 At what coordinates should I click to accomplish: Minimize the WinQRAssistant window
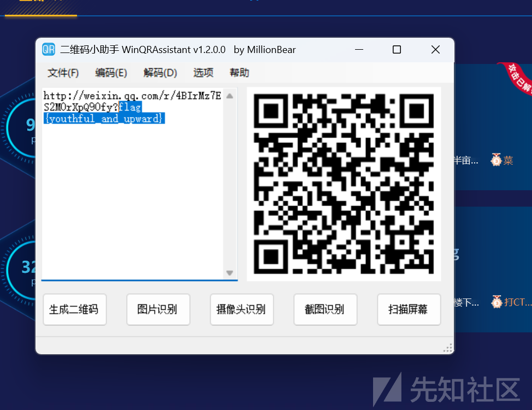point(359,50)
